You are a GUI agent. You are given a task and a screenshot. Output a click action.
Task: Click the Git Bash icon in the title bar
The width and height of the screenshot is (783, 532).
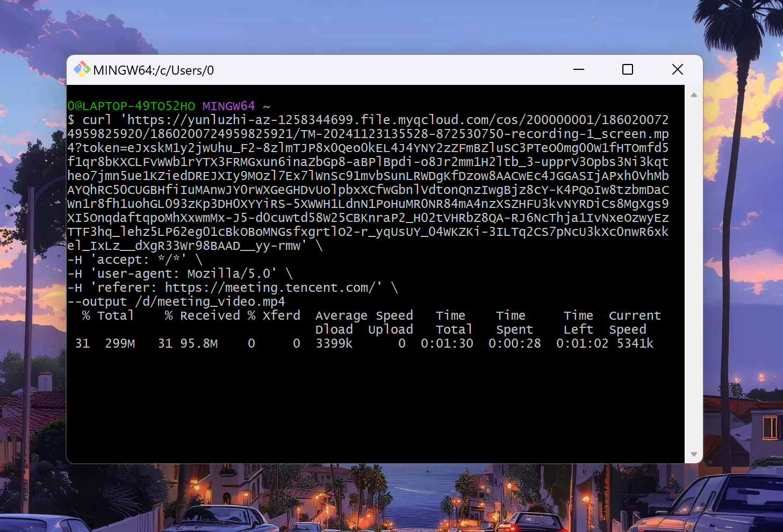(82, 69)
